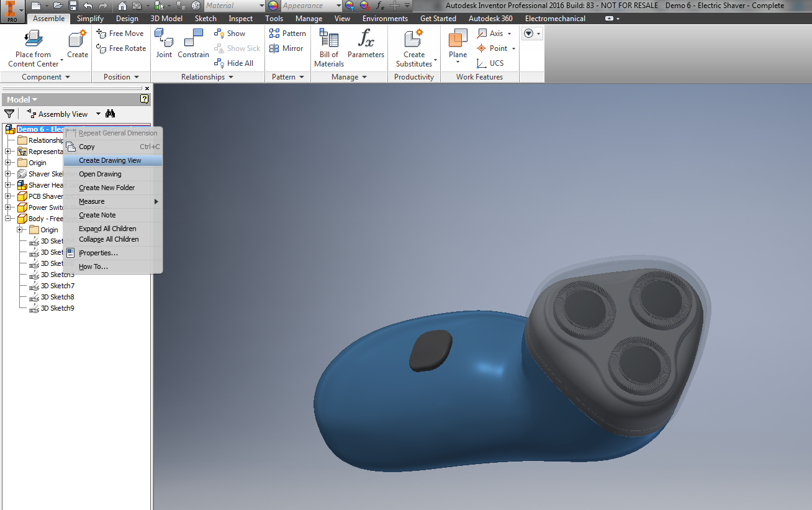Switch to the Inspect ribbon tab
Viewport: 812px width, 510px height.
coord(240,18)
